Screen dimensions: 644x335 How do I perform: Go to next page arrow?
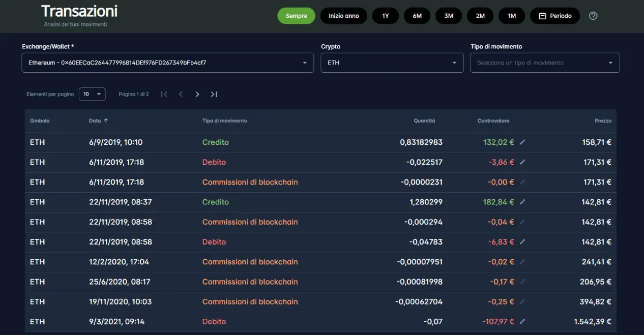pos(197,94)
